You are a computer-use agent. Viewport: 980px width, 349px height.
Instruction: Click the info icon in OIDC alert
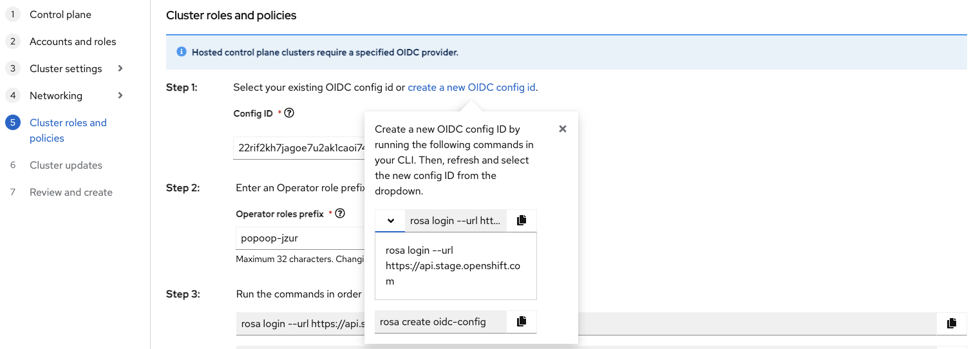click(x=182, y=52)
